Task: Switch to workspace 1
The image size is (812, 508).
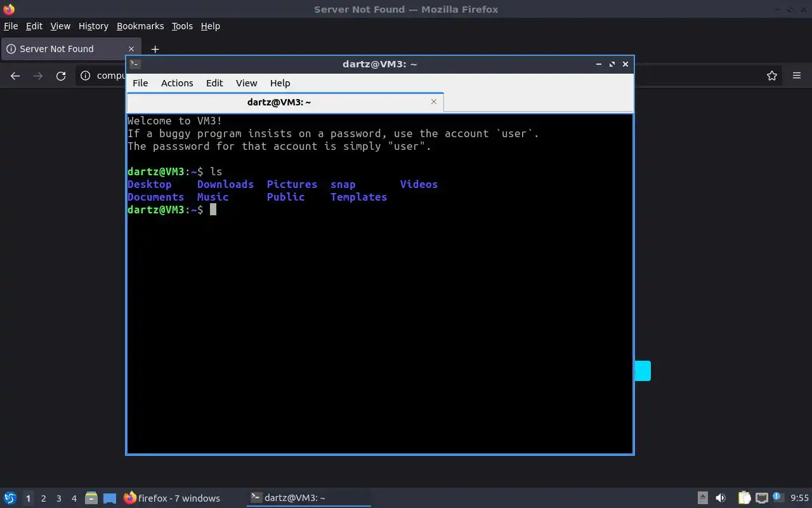Action: [28, 498]
